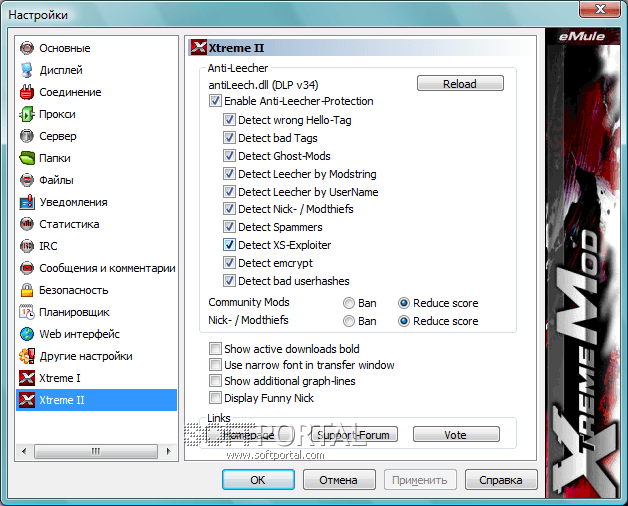Click the Планировщик calendar icon

[x=27, y=312]
